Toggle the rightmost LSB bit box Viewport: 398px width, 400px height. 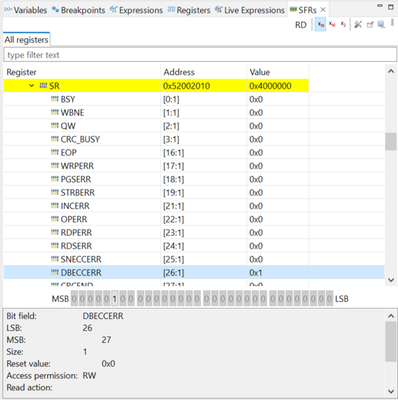[x=329, y=299]
